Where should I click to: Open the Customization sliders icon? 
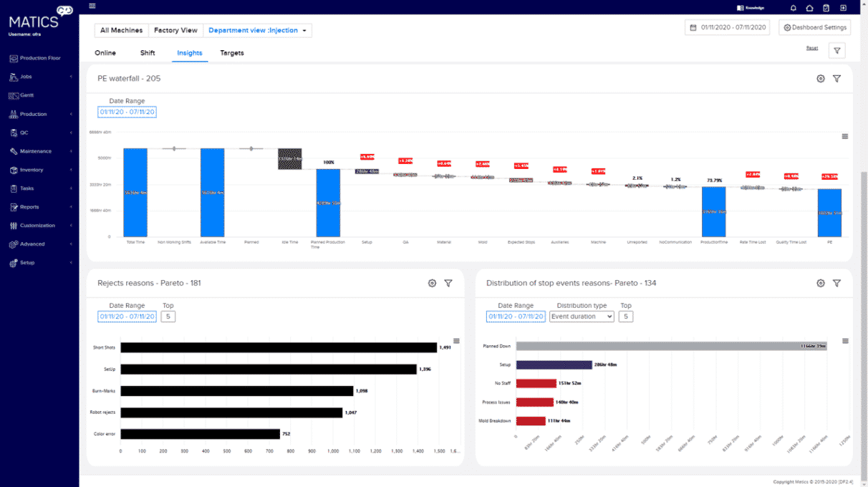tap(14, 226)
